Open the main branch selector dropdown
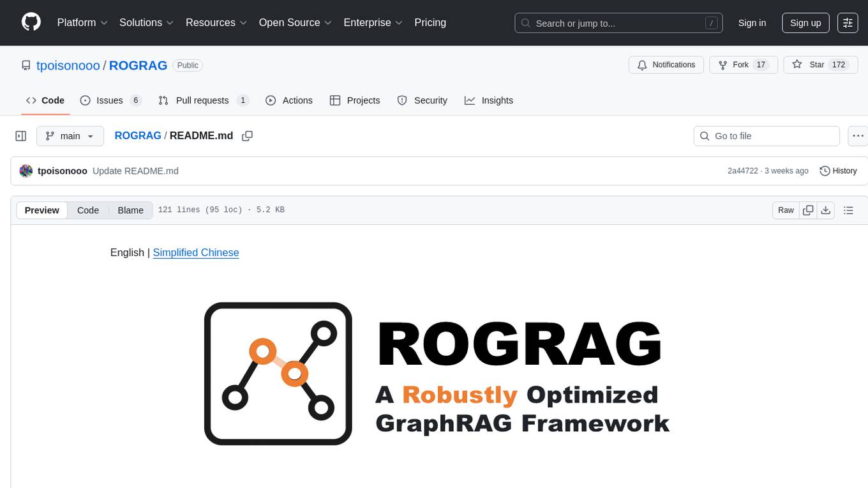868x488 pixels. (70, 136)
